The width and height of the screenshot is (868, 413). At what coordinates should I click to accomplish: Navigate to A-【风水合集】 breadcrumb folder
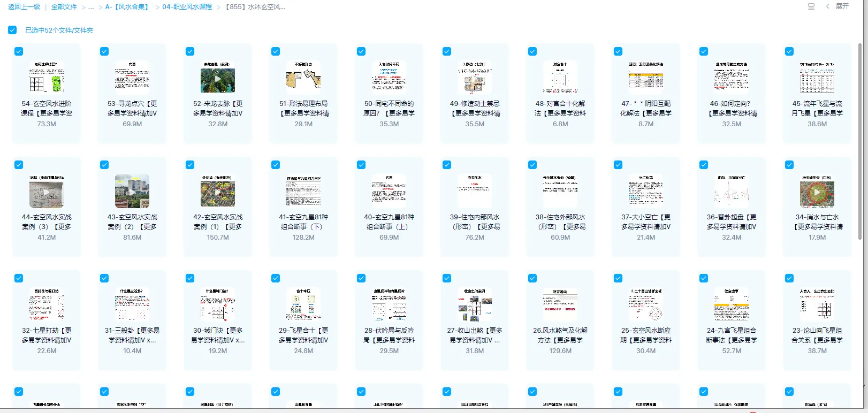tap(127, 7)
